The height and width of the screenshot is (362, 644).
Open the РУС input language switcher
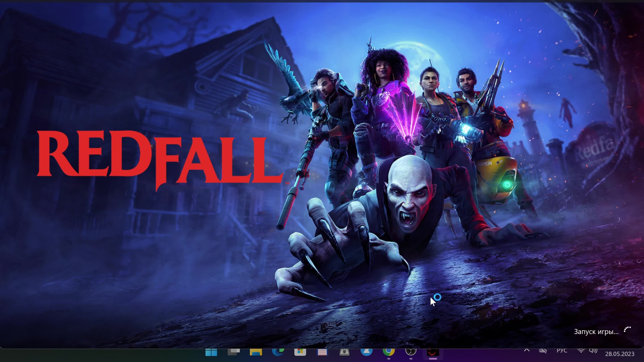[x=562, y=351]
